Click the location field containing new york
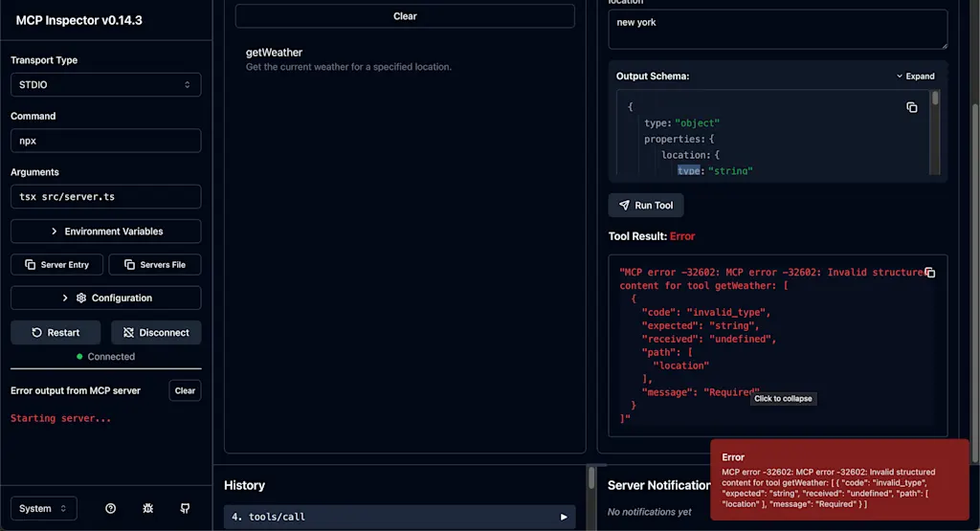The height and width of the screenshot is (531, 980). click(777, 30)
